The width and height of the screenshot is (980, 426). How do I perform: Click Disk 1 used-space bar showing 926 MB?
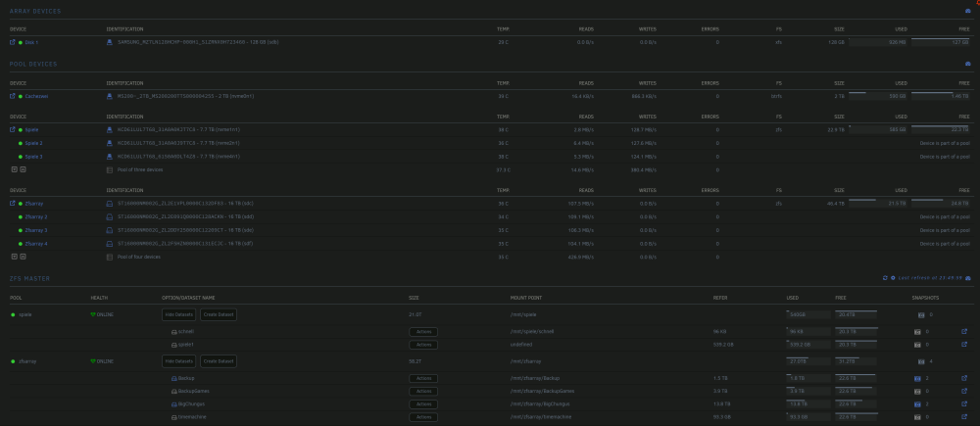coord(877,42)
